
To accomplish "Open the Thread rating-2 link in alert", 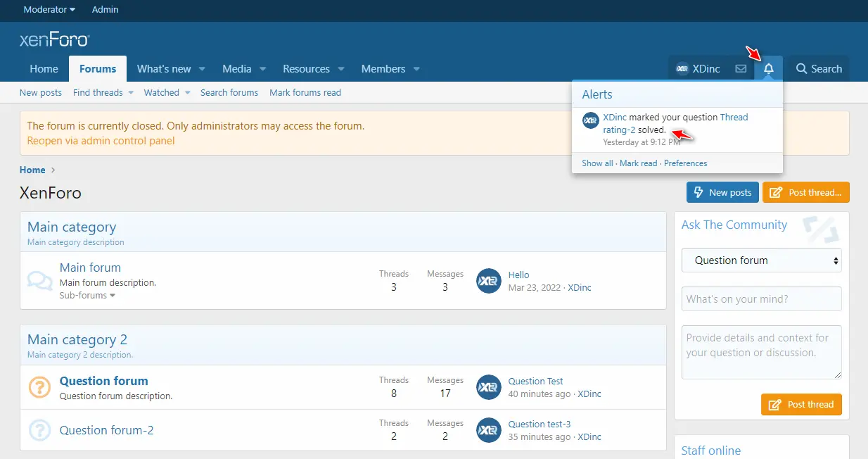I will click(675, 124).
